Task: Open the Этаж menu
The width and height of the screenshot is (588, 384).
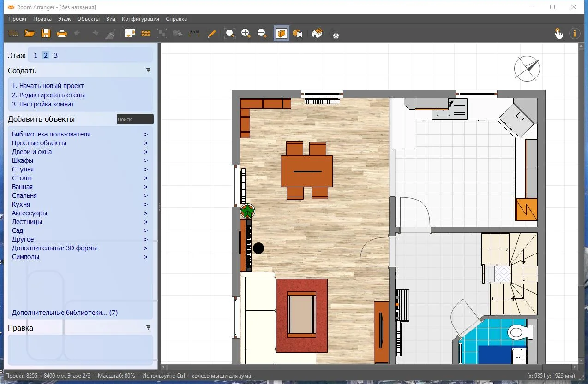Action: pos(64,19)
